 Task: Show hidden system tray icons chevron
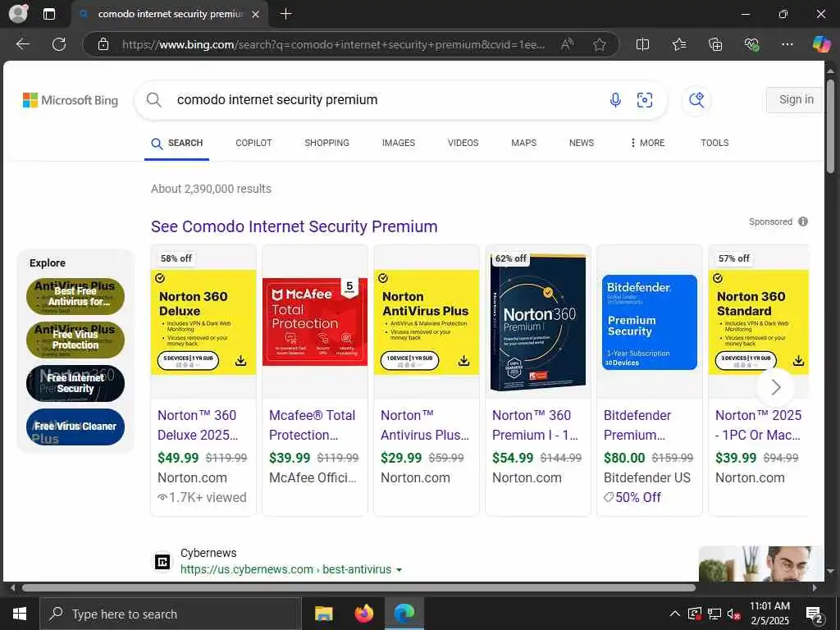(675, 614)
